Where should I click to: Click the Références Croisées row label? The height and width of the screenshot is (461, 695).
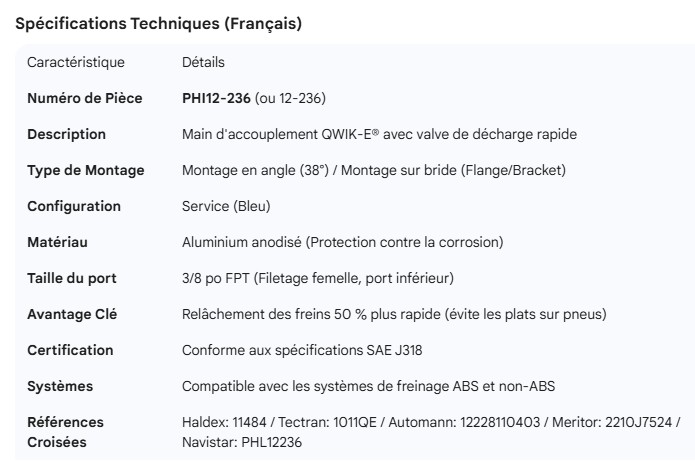tap(65, 431)
